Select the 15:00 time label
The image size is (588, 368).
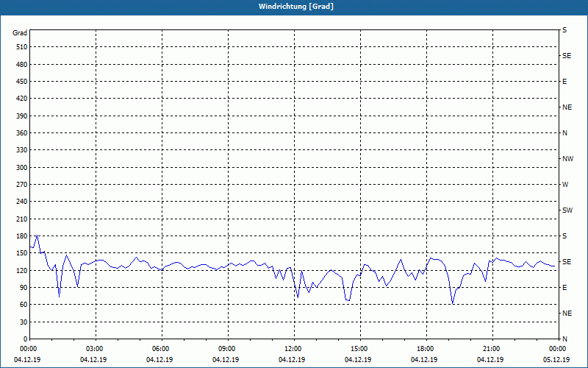tap(360, 349)
